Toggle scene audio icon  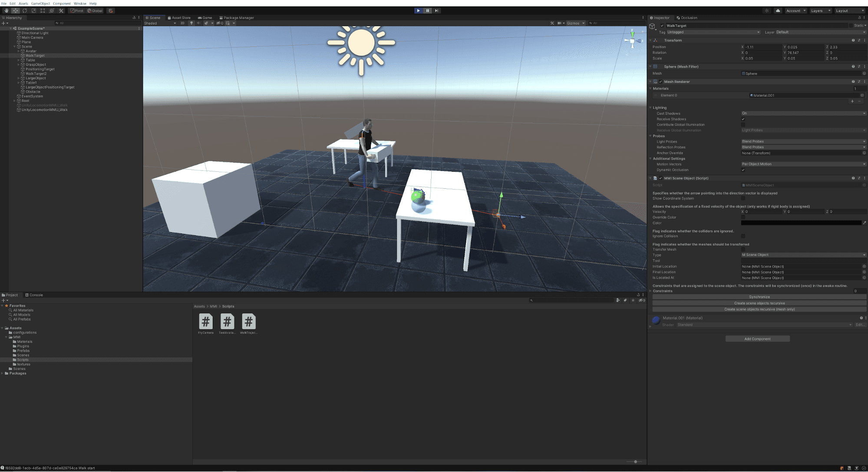click(x=198, y=23)
